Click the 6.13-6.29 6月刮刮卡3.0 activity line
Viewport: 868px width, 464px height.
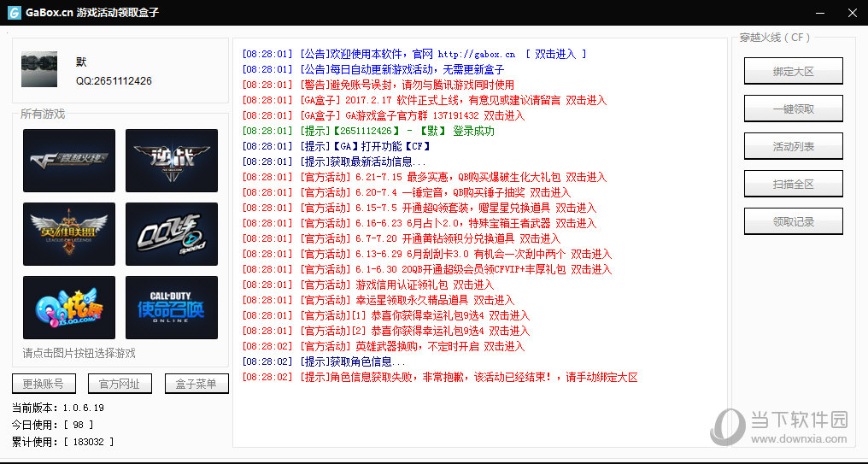(x=427, y=254)
